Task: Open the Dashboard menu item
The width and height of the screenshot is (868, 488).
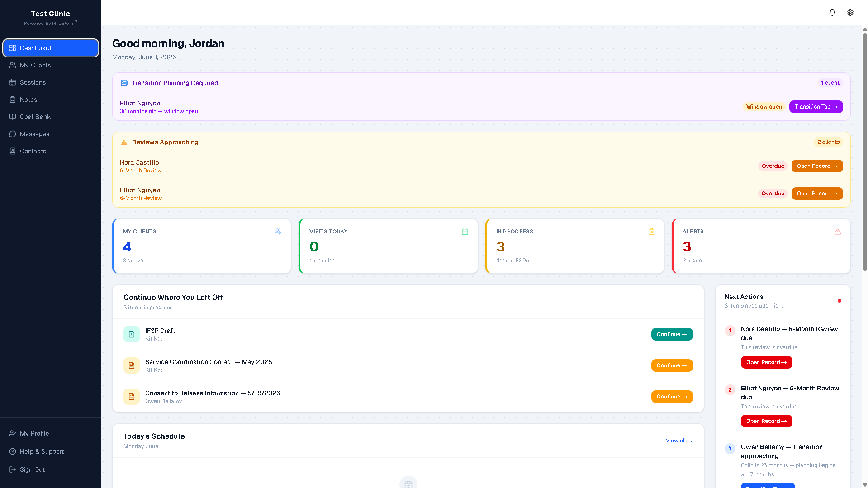Action: (51, 48)
